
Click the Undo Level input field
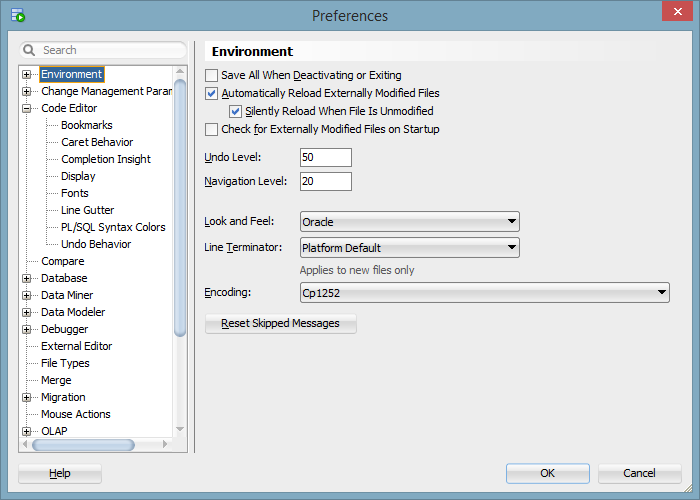tap(325, 158)
